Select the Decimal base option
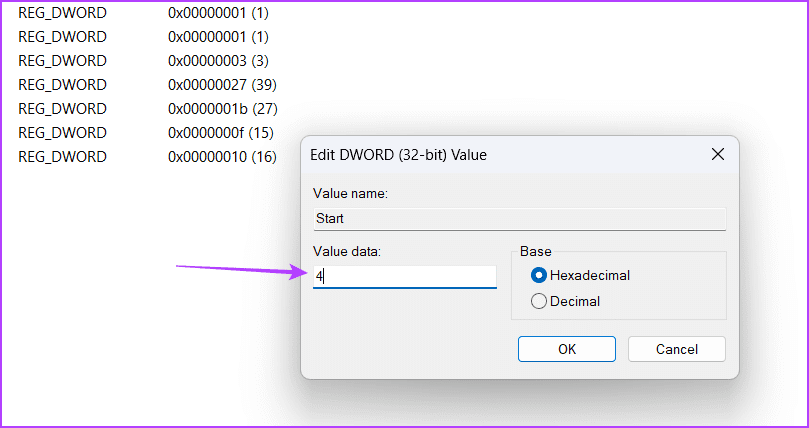The width and height of the screenshot is (809, 428). [565, 301]
